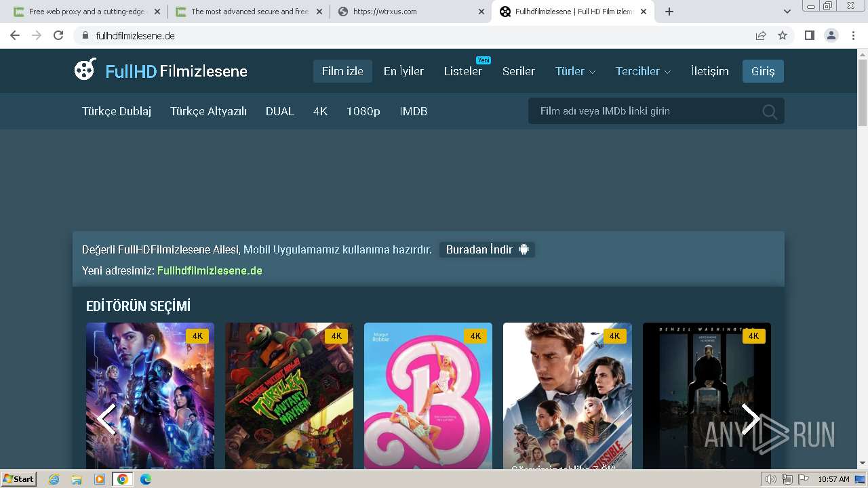Open the Chrome profile icon

(x=831, y=35)
